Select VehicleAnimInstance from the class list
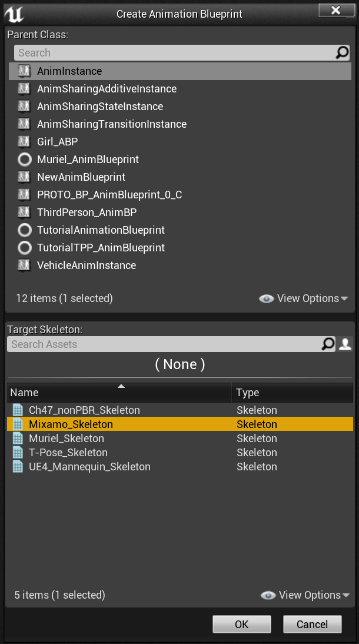The height and width of the screenshot is (644, 359). (x=180, y=265)
